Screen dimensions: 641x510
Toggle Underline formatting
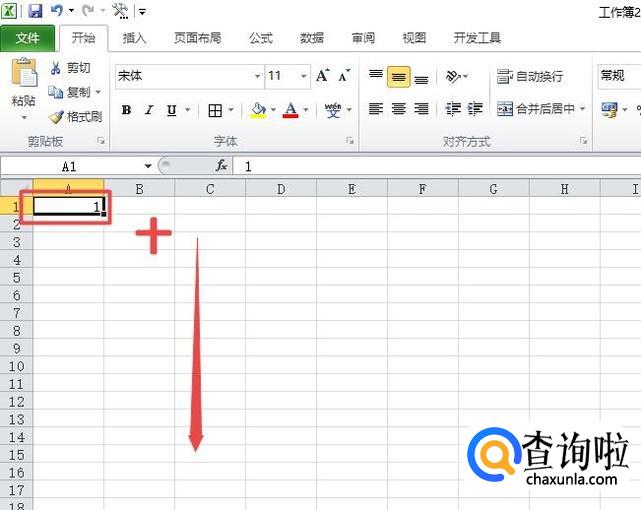pyautogui.click(x=172, y=110)
